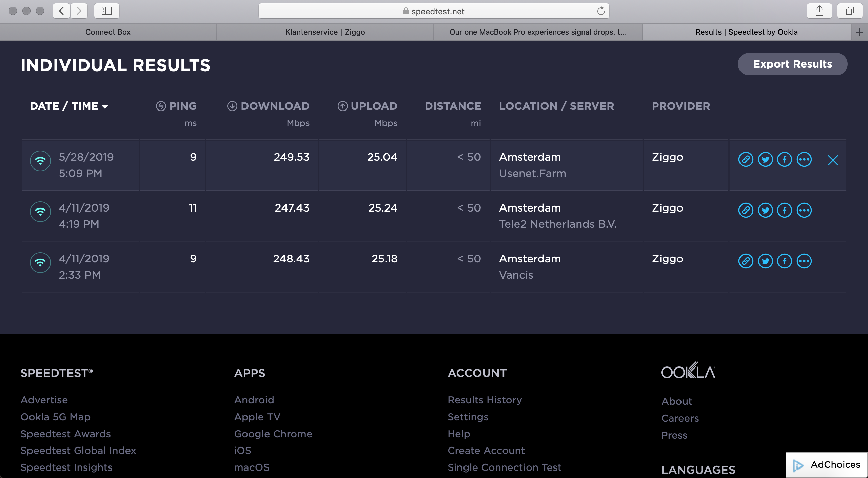
Task: Open account Settings link
Action: coord(468,417)
